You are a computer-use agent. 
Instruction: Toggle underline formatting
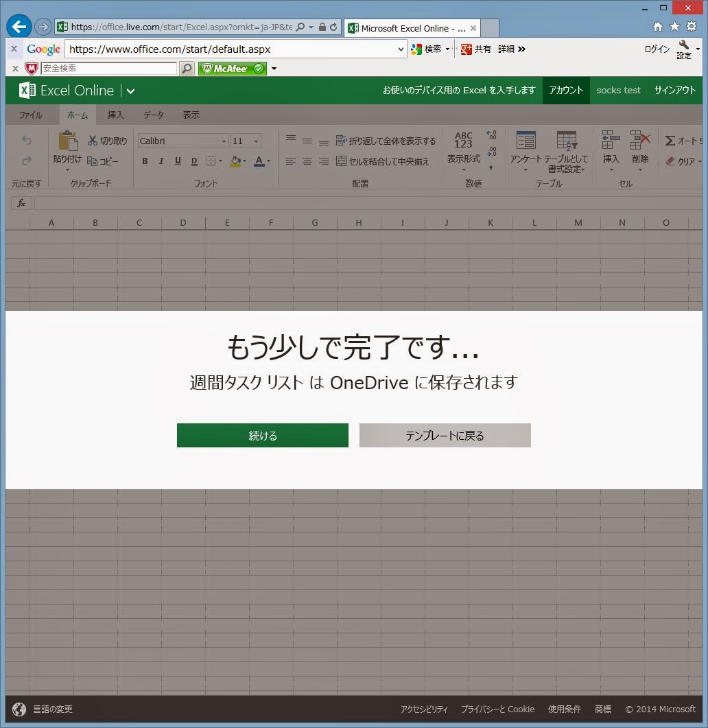coord(178,161)
